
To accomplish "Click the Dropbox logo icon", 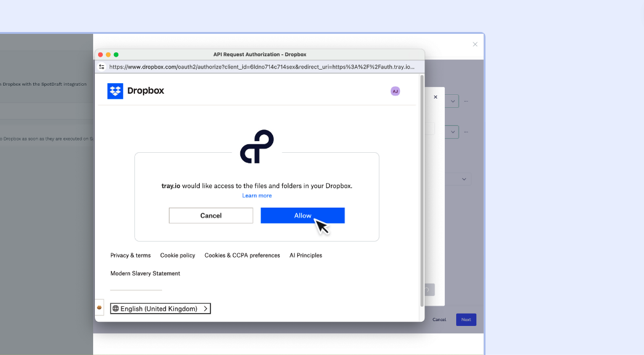I will (115, 91).
